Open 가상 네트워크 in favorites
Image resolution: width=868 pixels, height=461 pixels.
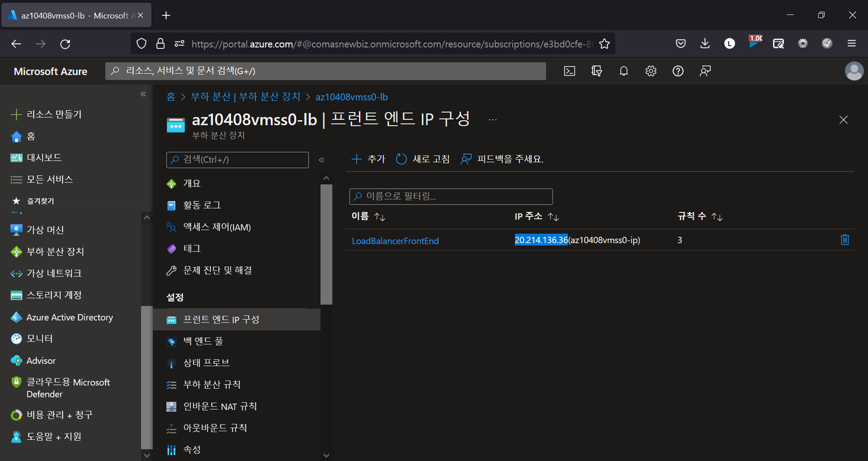(46, 273)
